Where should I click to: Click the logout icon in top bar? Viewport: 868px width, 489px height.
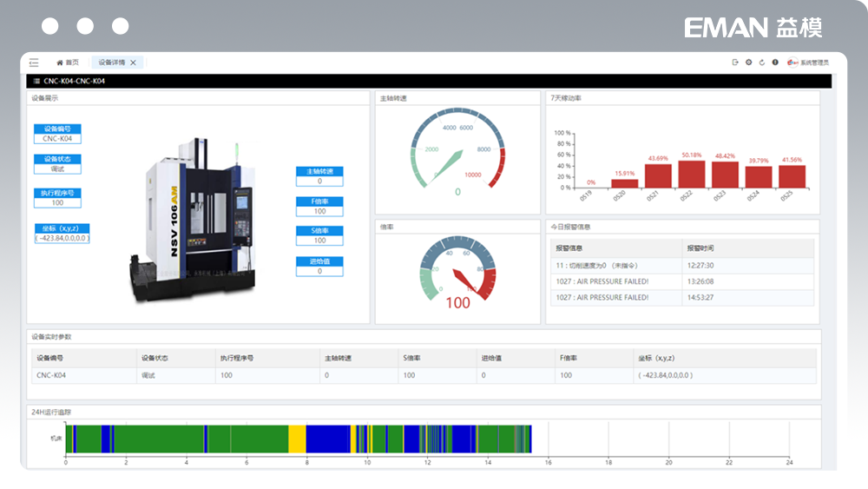(x=735, y=63)
